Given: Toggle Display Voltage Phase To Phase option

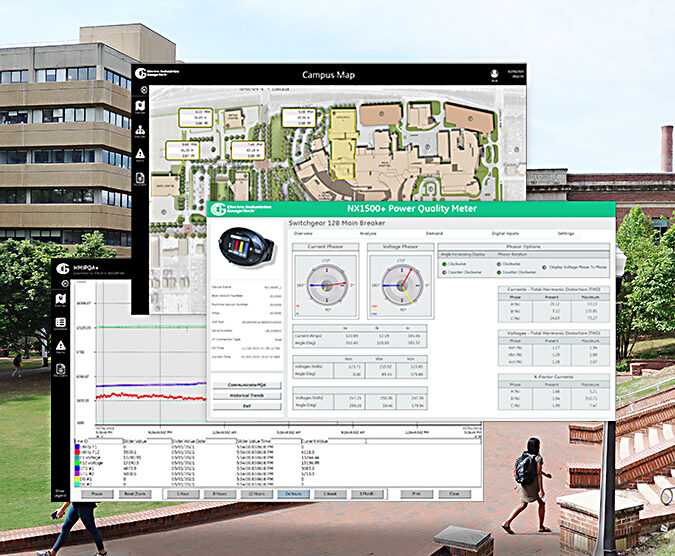Looking at the screenshot, I should (x=545, y=268).
